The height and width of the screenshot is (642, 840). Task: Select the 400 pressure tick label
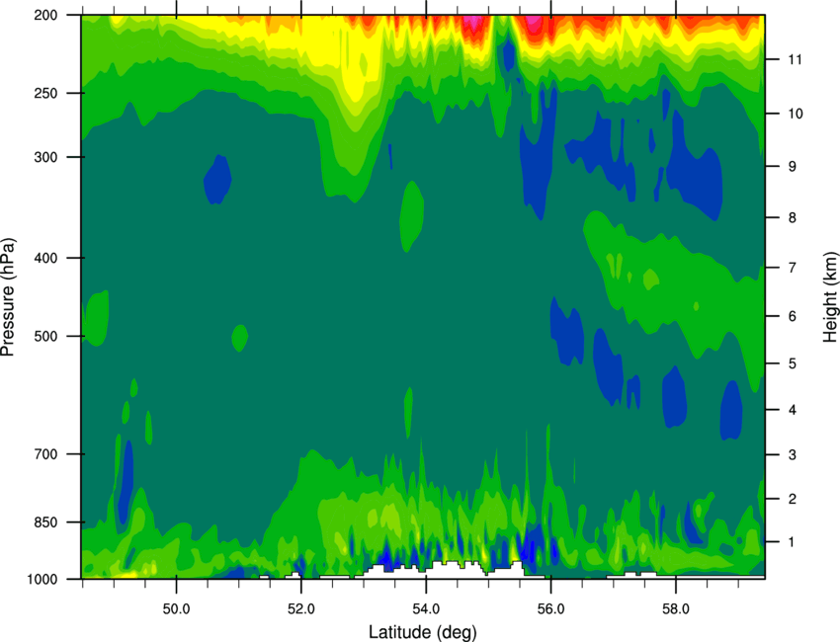click(45, 258)
